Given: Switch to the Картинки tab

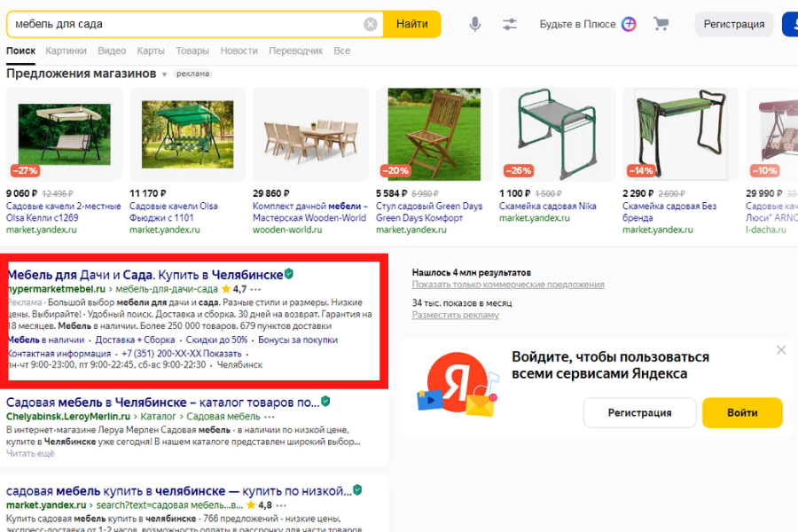Looking at the screenshot, I should click(66, 51).
